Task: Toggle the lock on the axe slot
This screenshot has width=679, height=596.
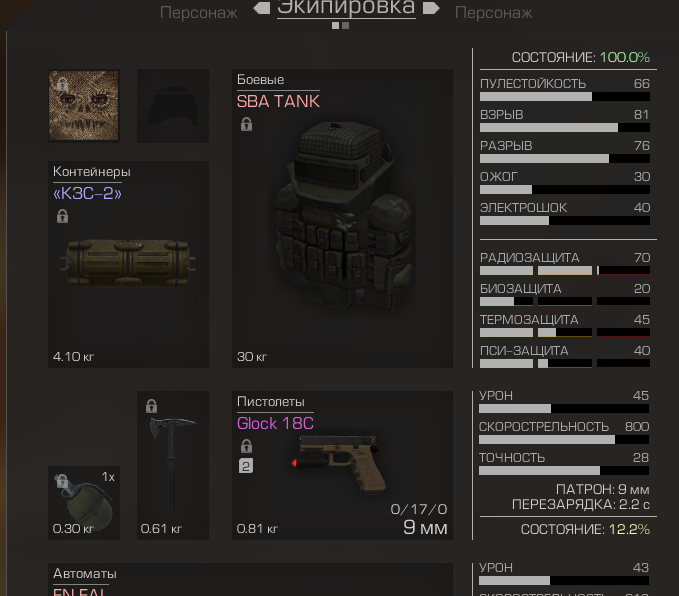Action: pos(151,406)
